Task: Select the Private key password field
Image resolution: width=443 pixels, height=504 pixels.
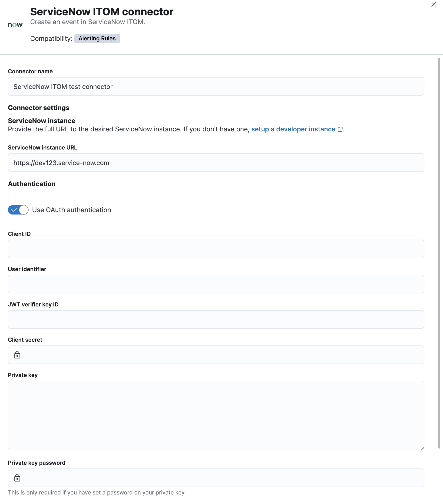Action: [x=216, y=478]
